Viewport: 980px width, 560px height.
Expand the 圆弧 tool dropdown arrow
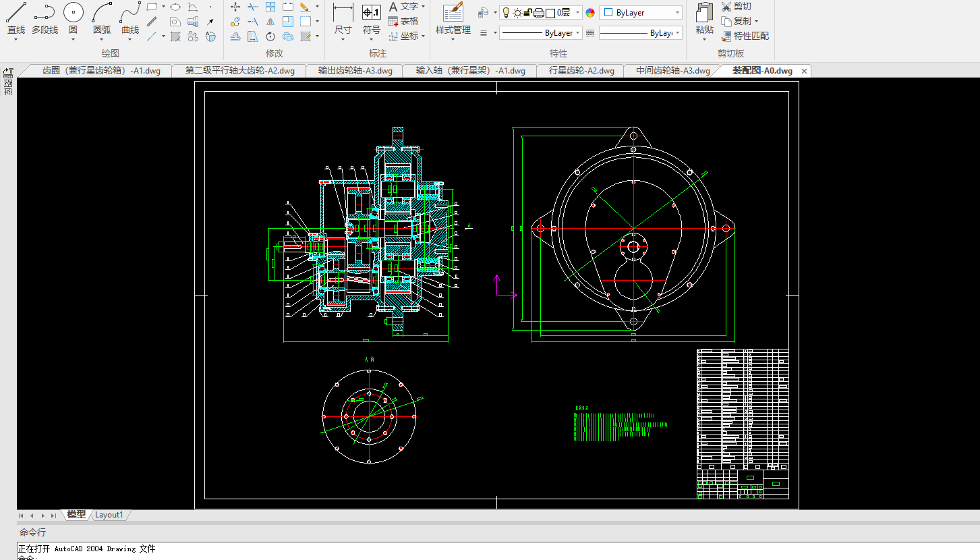tap(102, 39)
